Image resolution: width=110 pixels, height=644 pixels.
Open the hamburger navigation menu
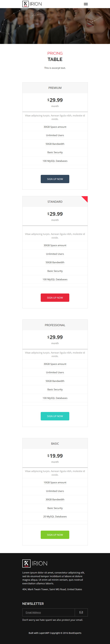pos(86,4)
